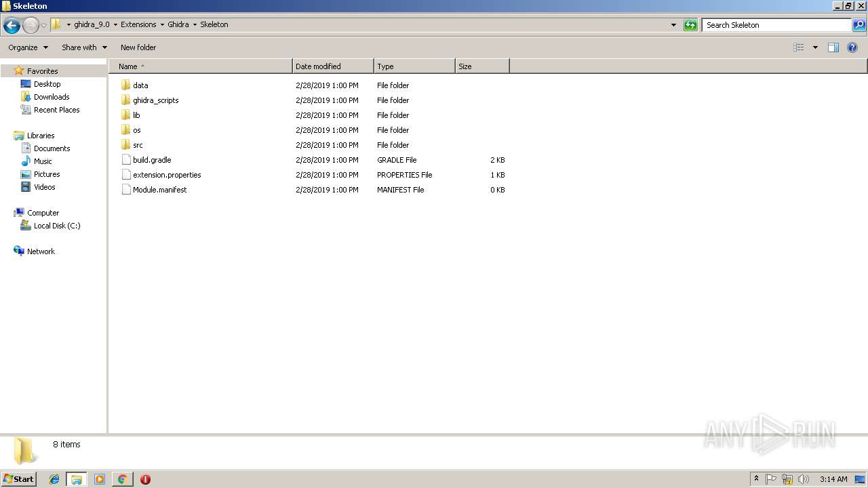The image size is (868, 488).
Task: Select the ghidra_scripts folder icon
Action: point(125,100)
